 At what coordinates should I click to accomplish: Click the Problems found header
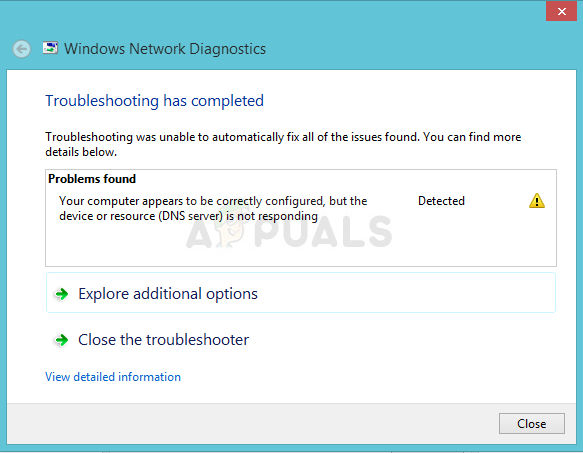[x=92, y=179]
